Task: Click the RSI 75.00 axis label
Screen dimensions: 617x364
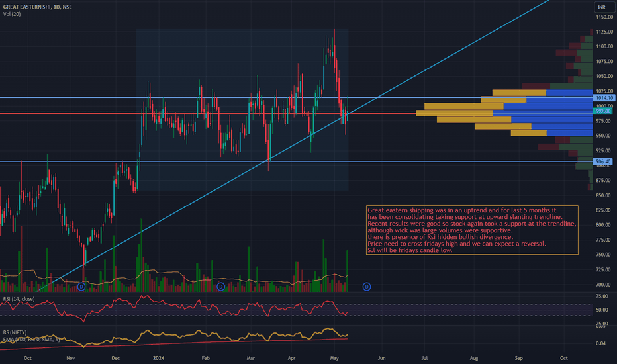Action: (x=602, y=296)
